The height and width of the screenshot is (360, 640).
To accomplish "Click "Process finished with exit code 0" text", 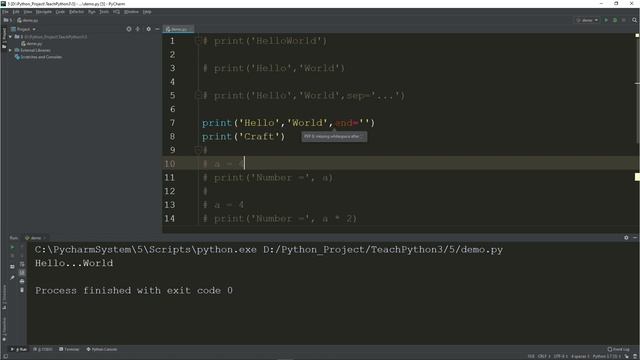I will 134,291.
